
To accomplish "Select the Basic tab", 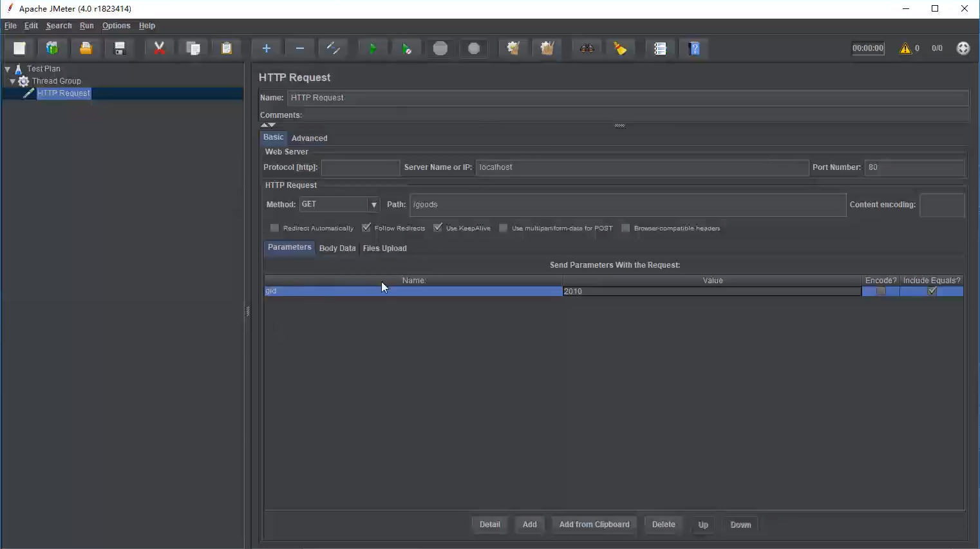I will point(274,137).
